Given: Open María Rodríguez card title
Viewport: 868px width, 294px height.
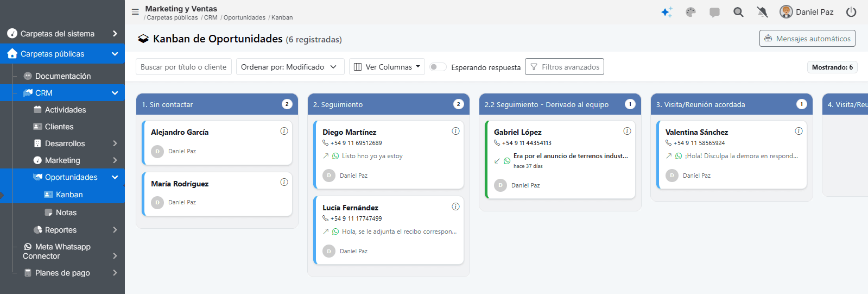Looking at the screenshot, I should tap(180, 184).
